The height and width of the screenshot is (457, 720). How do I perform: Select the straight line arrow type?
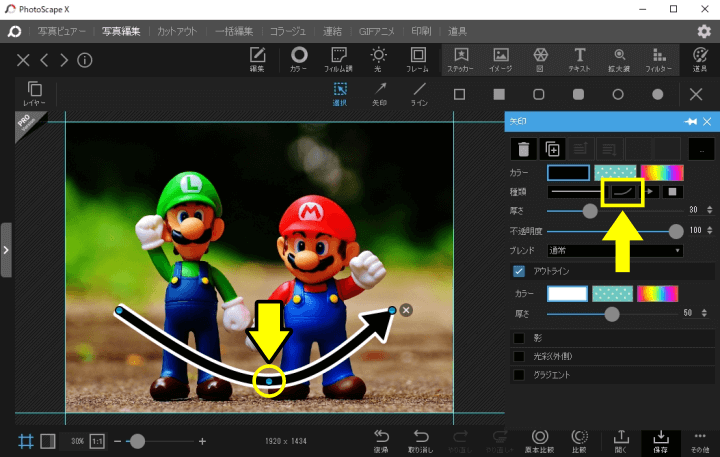coord(575,192)
